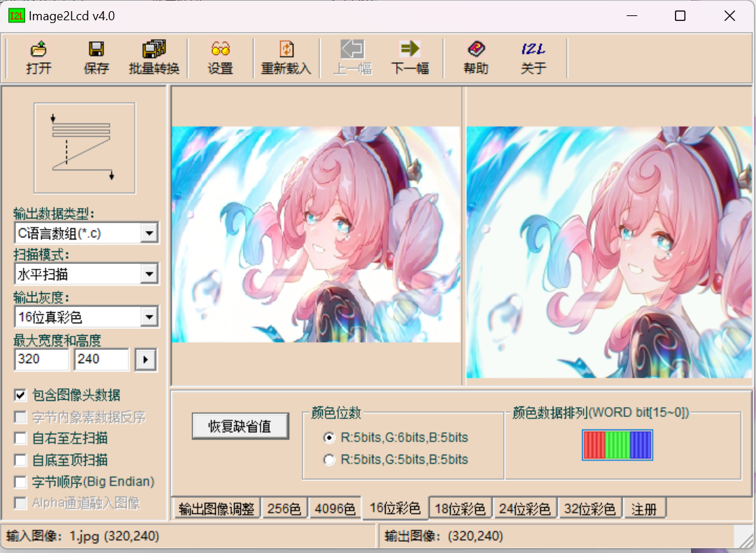Select R:5bits,G:5bits,B:5bits radio option
Viewport: 756px width, 553px height.
329,459
